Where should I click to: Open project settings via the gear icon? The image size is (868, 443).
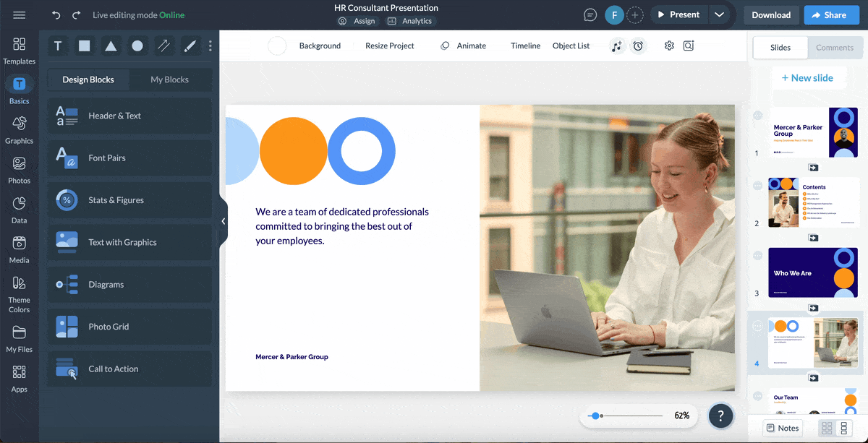coord(668,46)
